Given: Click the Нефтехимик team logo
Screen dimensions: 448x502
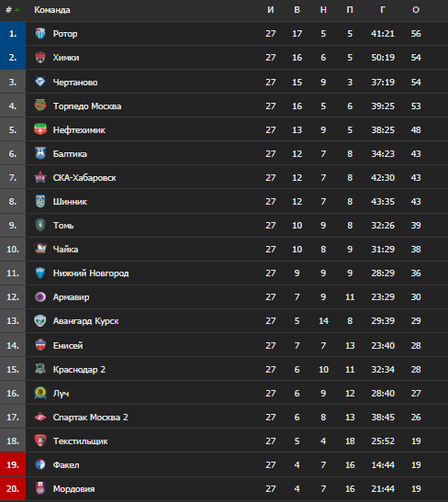Looking at the screenshot, I should [x=40, y=129].
